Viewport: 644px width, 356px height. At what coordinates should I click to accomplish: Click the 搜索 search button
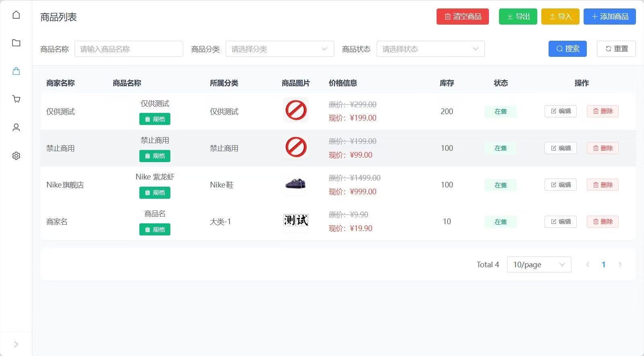567,49
